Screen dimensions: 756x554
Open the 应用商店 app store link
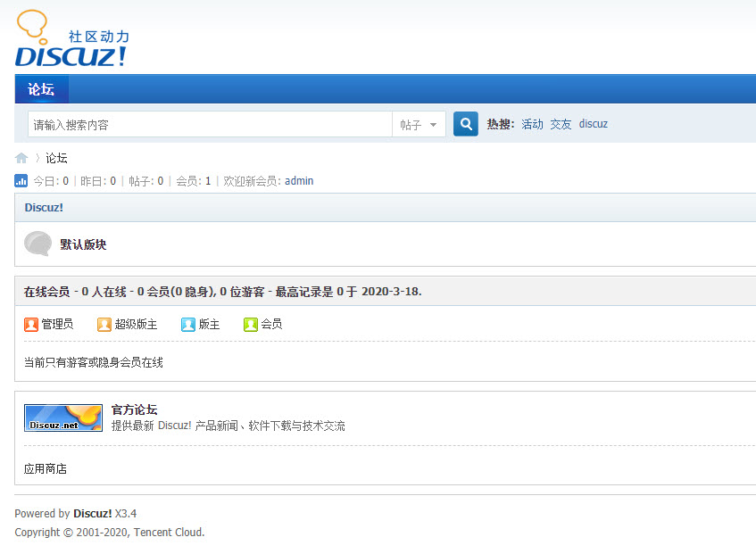(x=46, y=468)
